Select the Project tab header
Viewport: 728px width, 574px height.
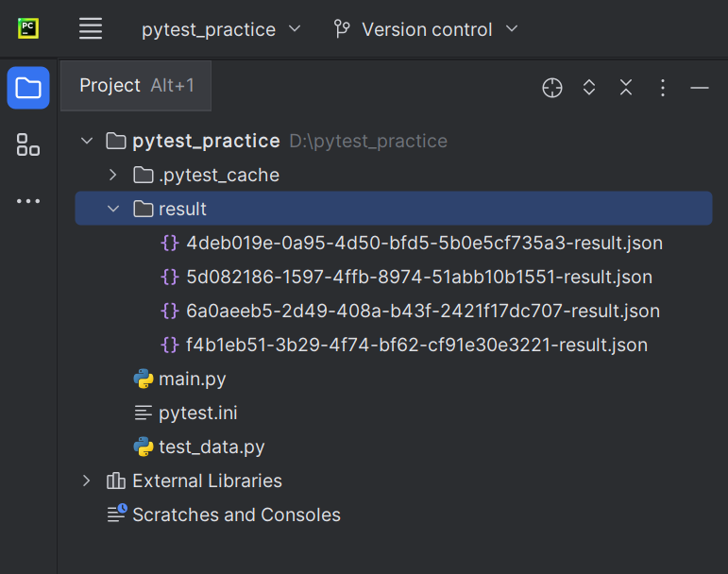136,86
